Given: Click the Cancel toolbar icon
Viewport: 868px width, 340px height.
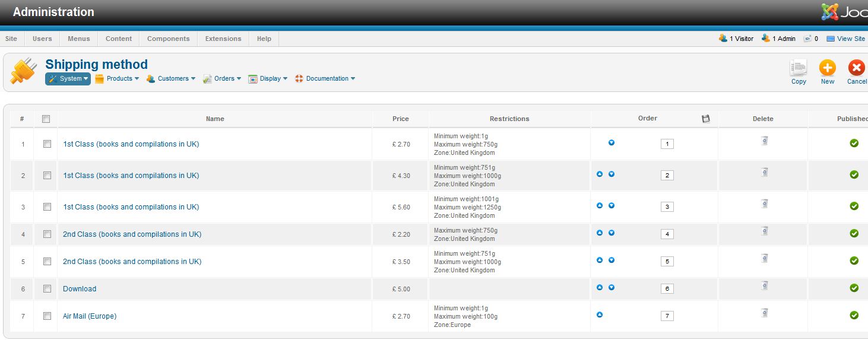Looking at the screenshot, I should [857, 68].
